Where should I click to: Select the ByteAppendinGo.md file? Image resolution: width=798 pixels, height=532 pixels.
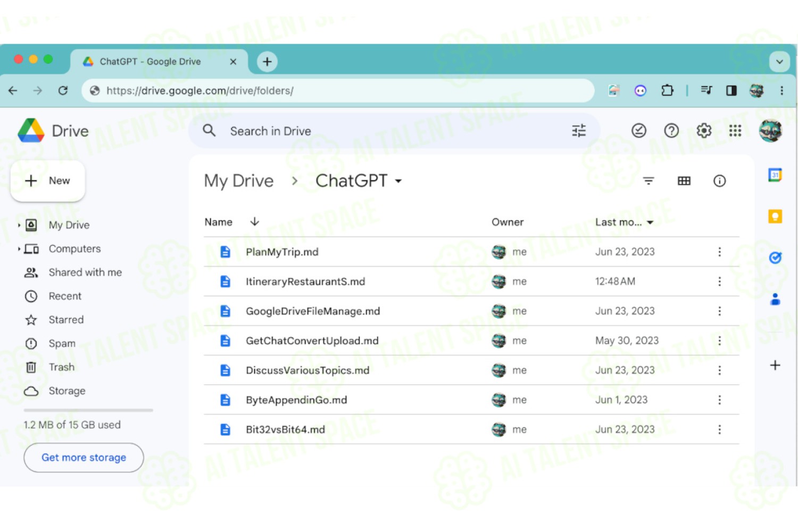tap(471, 400)
